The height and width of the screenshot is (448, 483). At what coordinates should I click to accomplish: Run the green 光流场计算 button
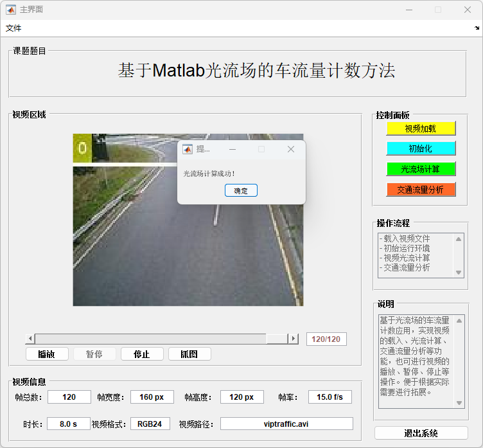pyautogui.click(x=421, y=169)
